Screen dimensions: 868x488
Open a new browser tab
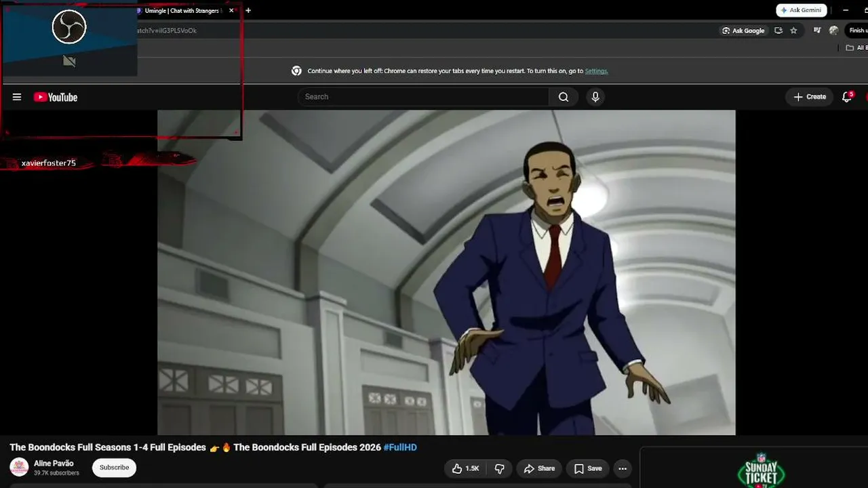pyautogui.click(x=248, y=10)
